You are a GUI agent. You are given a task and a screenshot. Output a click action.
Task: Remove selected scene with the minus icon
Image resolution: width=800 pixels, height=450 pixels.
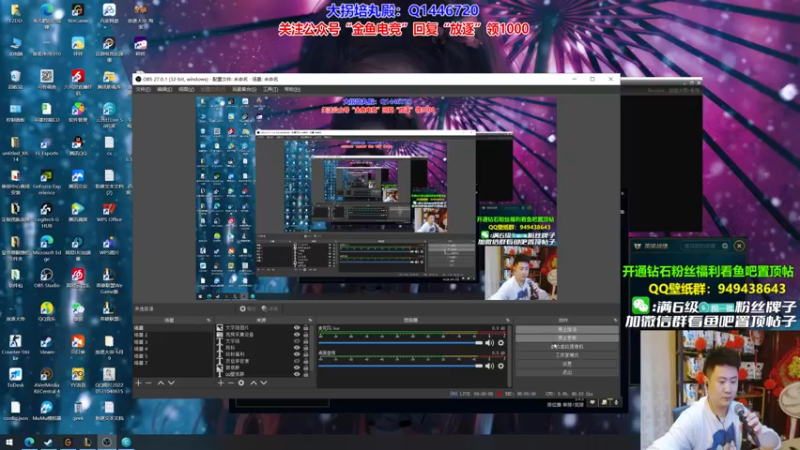click(x=148, y=383)
